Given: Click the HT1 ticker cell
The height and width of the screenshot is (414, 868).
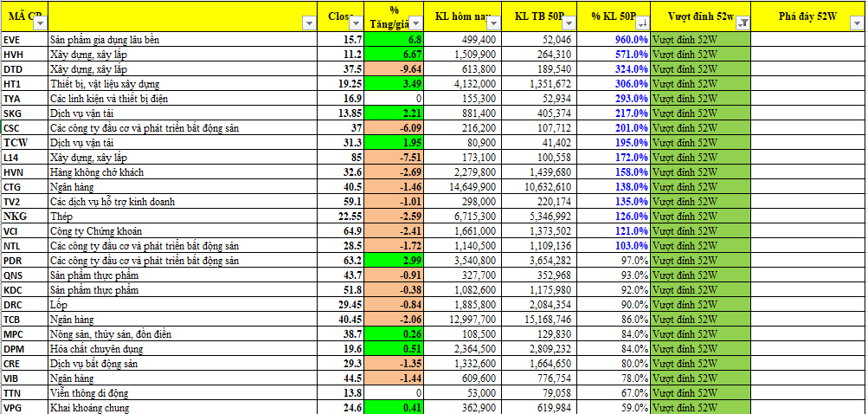Looking at the screenshot, I should (23, 84).
